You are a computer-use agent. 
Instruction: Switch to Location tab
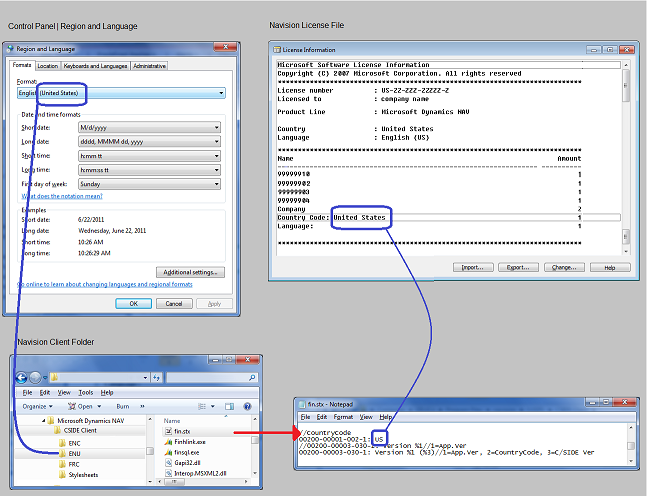tap(47, 66)
